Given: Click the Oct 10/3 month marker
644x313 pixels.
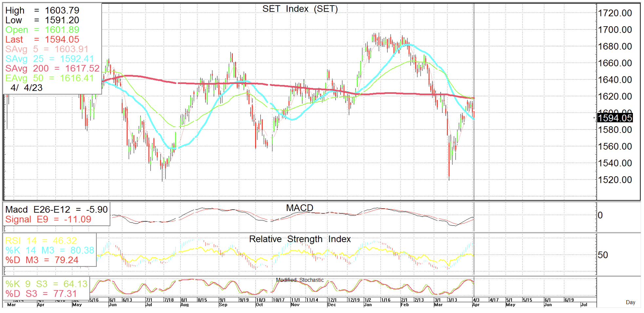Looking at the screenshot, I should tap(261, 302).
